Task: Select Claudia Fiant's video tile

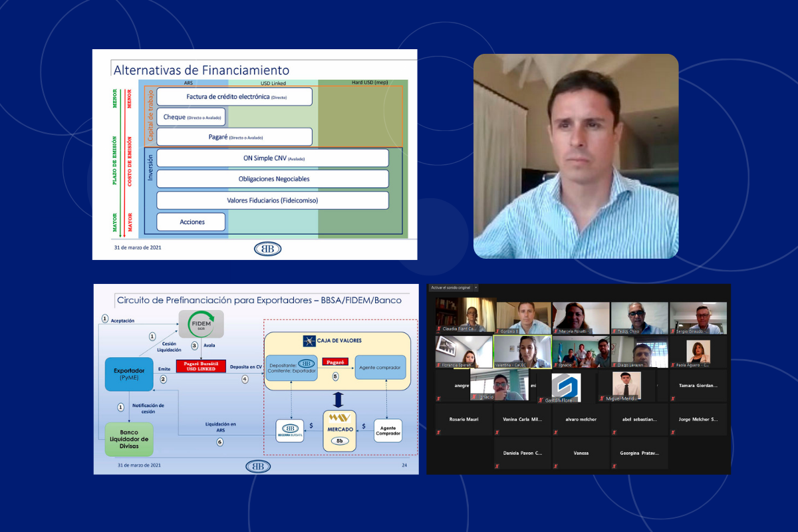Action: click(x=465, y=315)
